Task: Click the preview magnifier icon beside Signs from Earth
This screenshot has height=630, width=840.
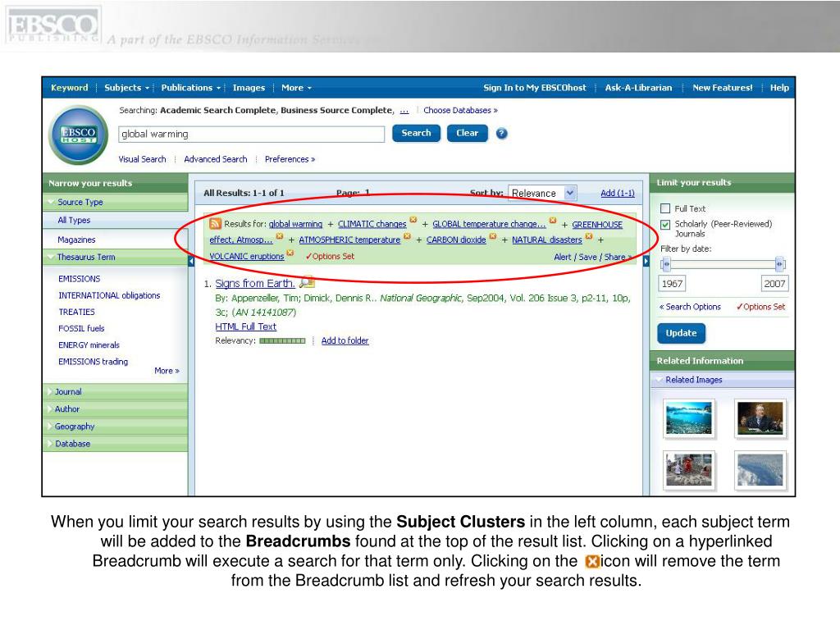Action: (307, 282)
